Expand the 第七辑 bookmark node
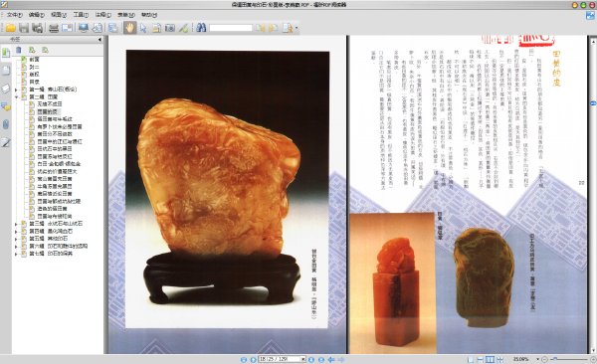597x364 pixels. point(16,254)
